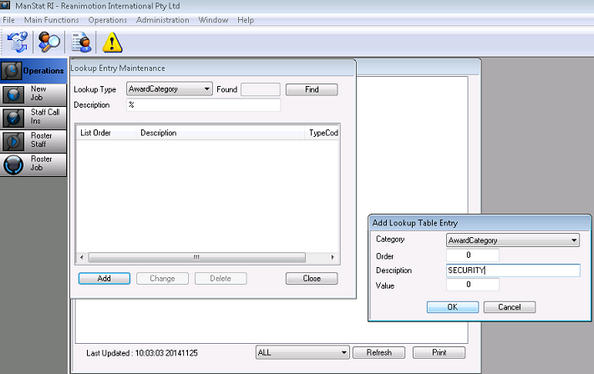
Task: Click the Find button
Action: pos(312,89)
